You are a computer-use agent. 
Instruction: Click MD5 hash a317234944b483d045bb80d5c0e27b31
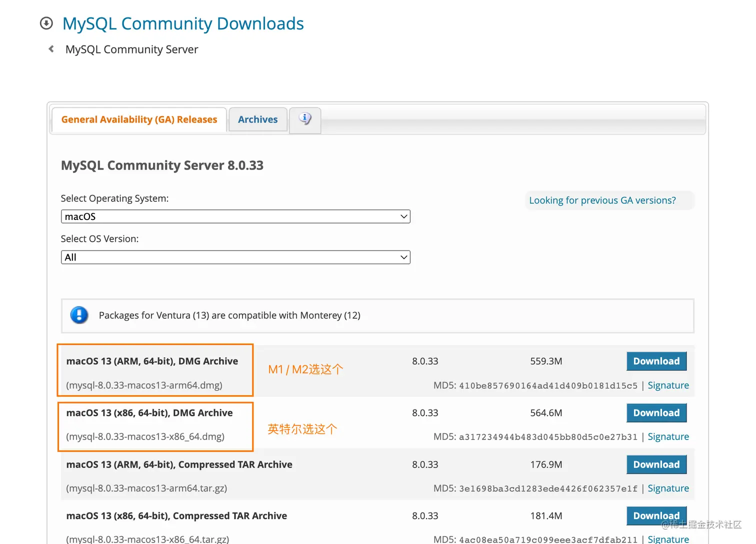[x=548, y=437]
